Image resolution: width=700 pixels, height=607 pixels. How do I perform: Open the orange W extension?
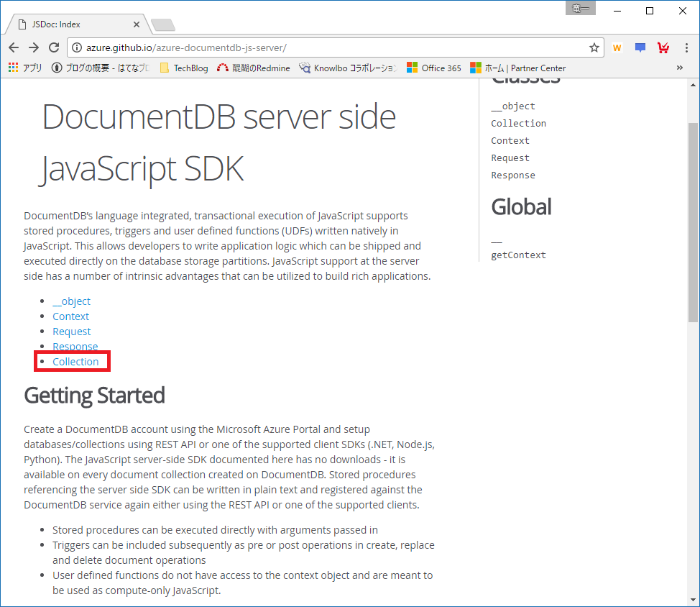click(x=617, y=47)
